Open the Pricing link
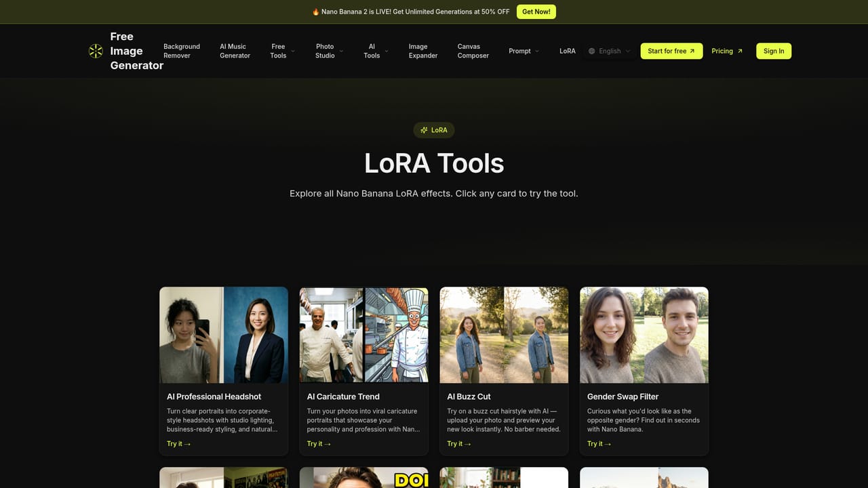 [727, 51]
